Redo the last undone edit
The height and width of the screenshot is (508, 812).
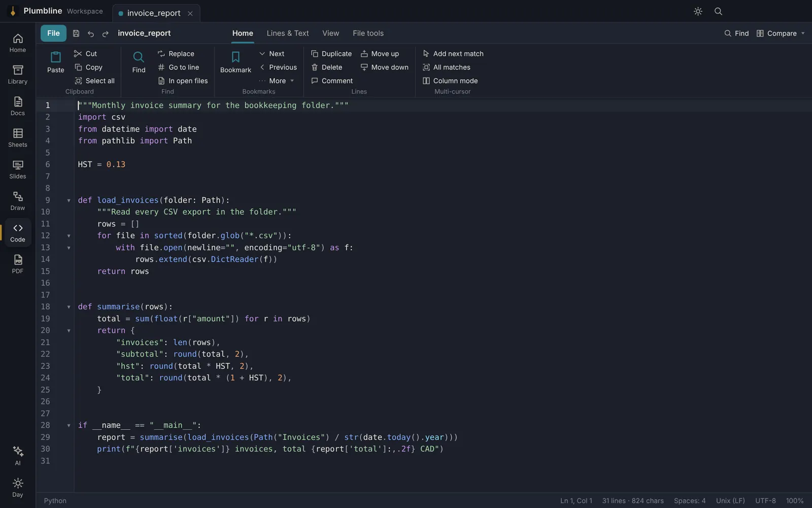click(x=106, y=34)
